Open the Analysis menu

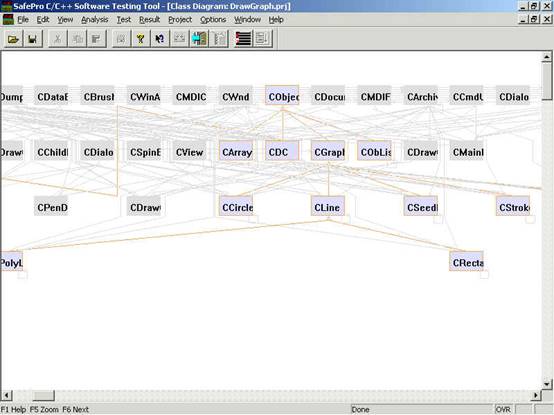(94, 20)
